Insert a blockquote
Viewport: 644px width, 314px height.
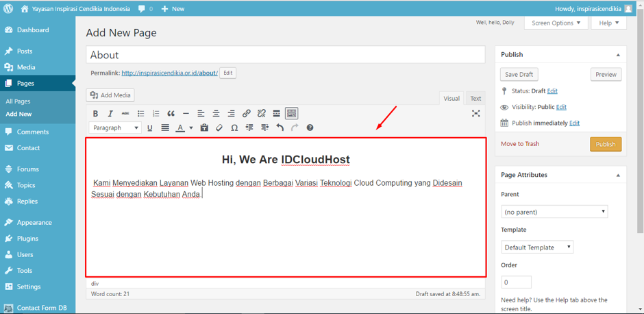[171, 113]
